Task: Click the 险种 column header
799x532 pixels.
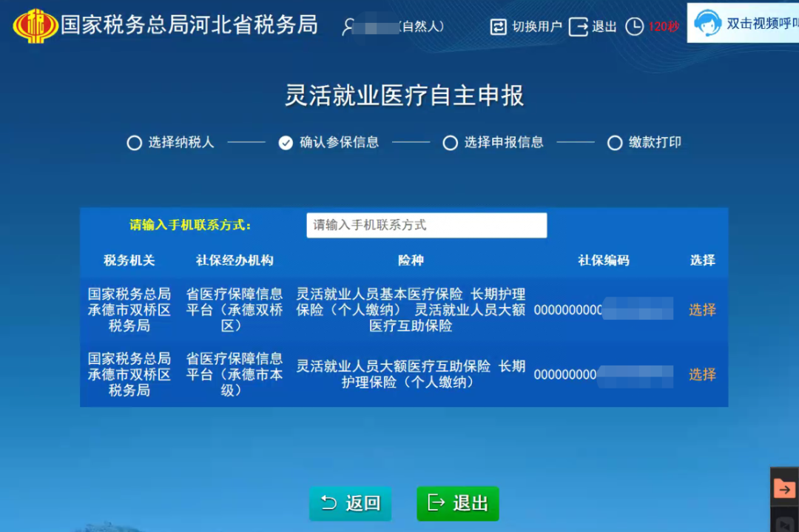Action: pyautogui.click(x=411, y=260)
